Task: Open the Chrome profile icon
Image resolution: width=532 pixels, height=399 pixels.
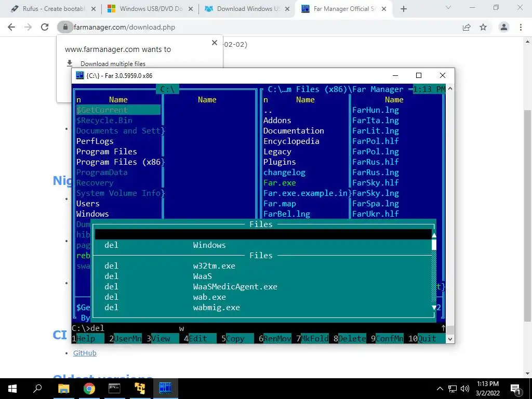Action: [504, 27]
